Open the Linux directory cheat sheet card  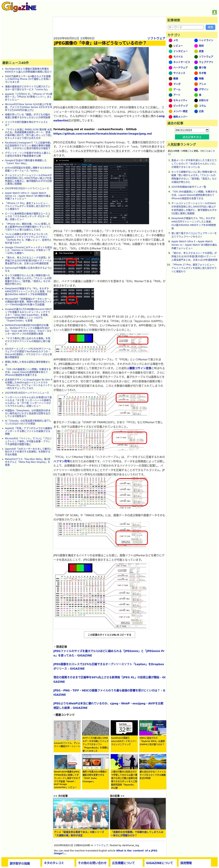coord(67,736)
